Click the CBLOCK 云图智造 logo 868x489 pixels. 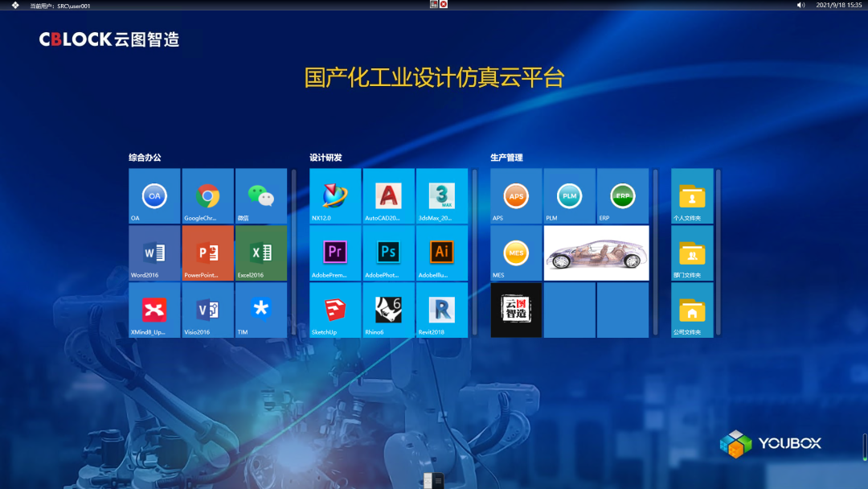[109, 39]
